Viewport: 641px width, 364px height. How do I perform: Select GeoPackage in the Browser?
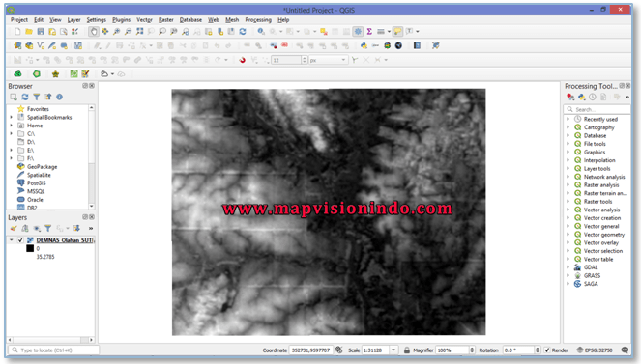[43, 166]
